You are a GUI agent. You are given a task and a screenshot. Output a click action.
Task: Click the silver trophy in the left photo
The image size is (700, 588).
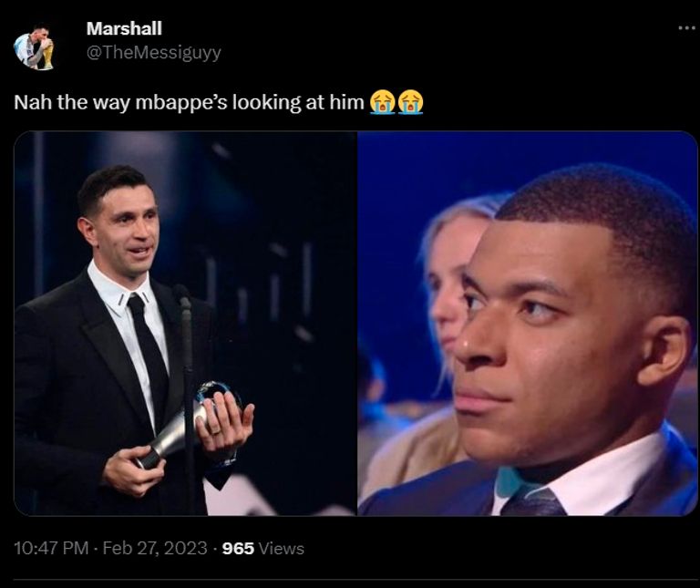[x=188, y=424]
